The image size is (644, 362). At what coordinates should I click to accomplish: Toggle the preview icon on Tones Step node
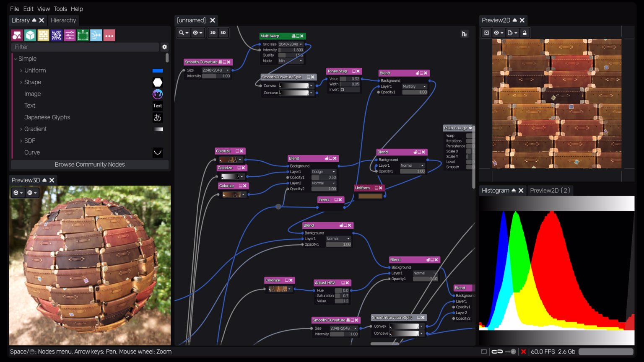point(354,71)
